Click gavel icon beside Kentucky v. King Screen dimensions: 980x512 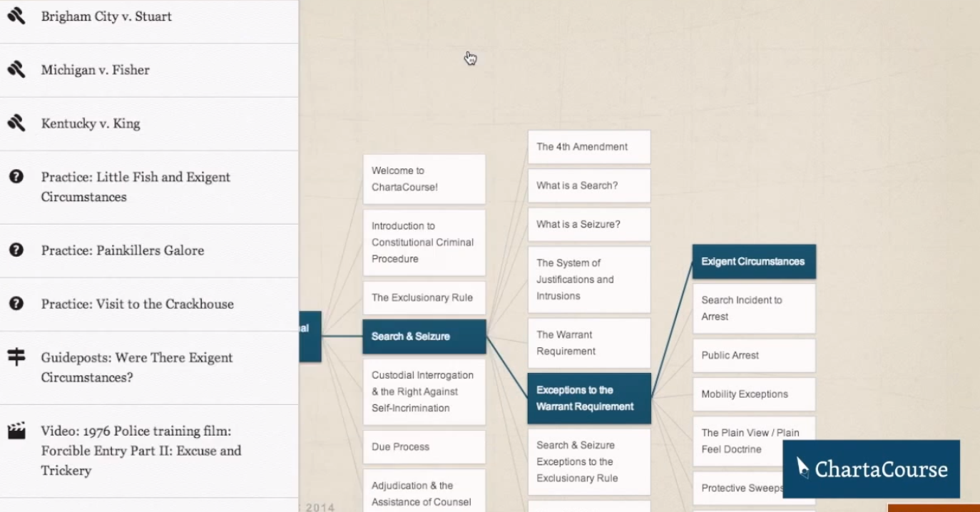click(16, 123)
